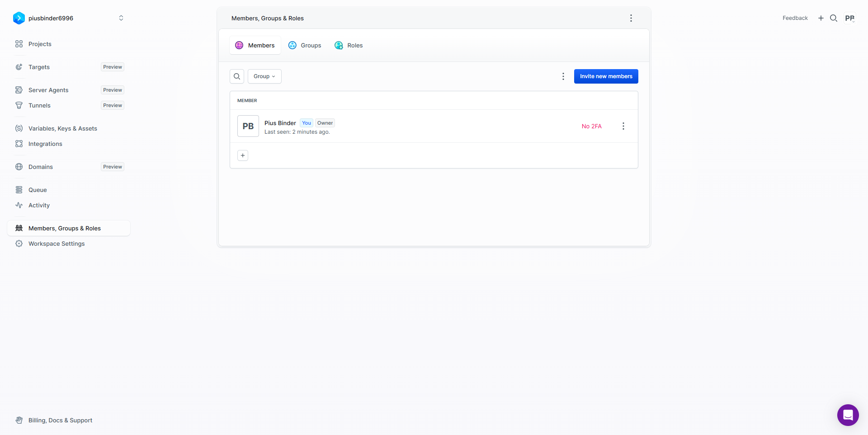Image resolution: width=868 pixels, height=435 pixels.
Task: Open Workspace Settings in sidebar
Action: point(57,243)
